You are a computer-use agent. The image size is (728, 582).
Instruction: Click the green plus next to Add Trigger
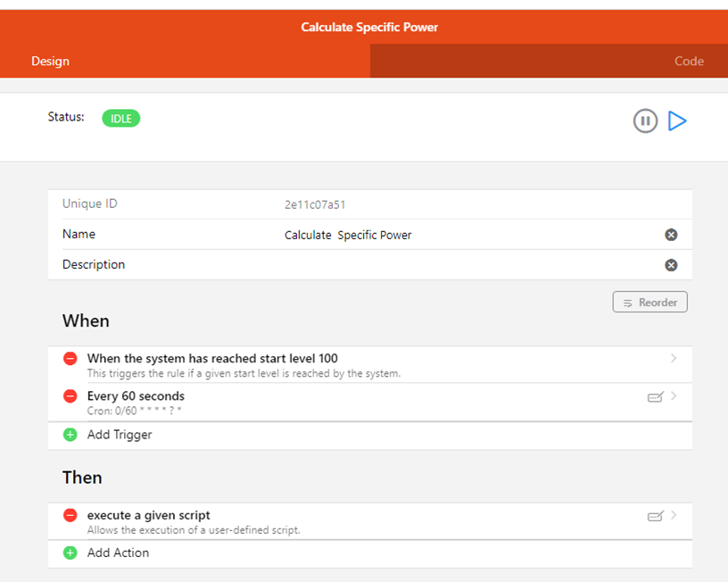click(x=70, y=435)
